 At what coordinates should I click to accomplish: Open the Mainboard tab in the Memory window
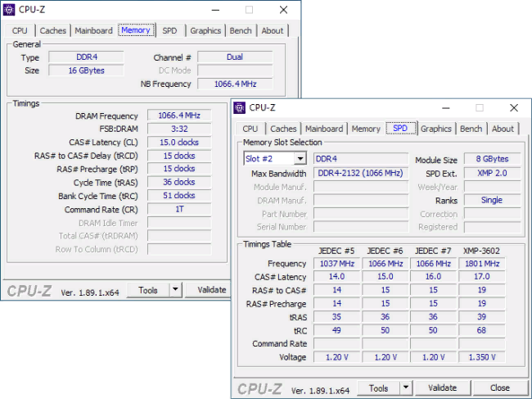93,31
